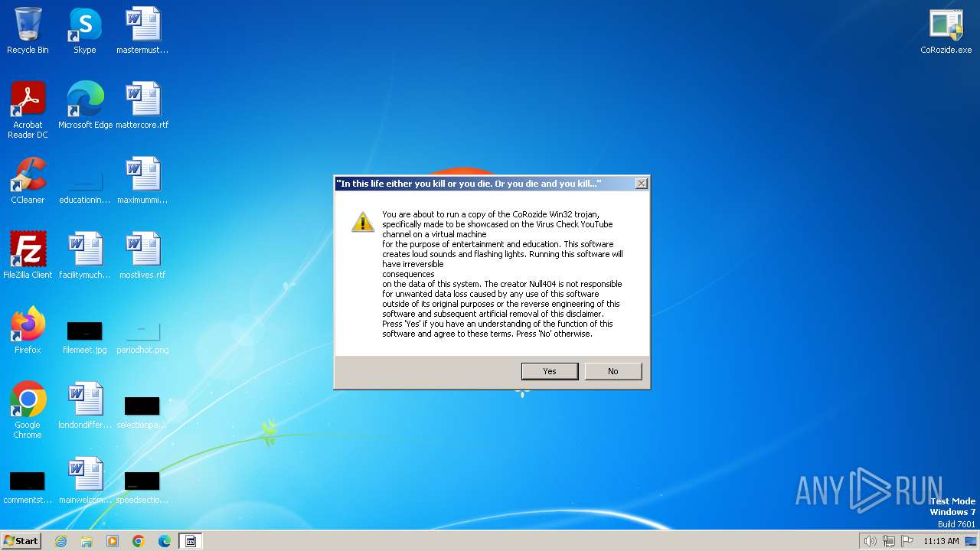
Task: Click Yes in the trojan warning dialog
Action: pyautogui.click(x=550, y=371)
